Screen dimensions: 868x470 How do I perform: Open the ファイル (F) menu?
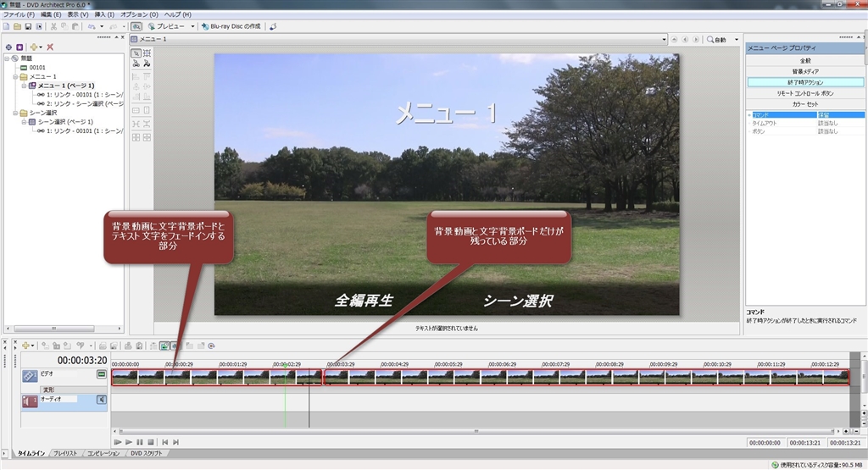coord(19,14)
